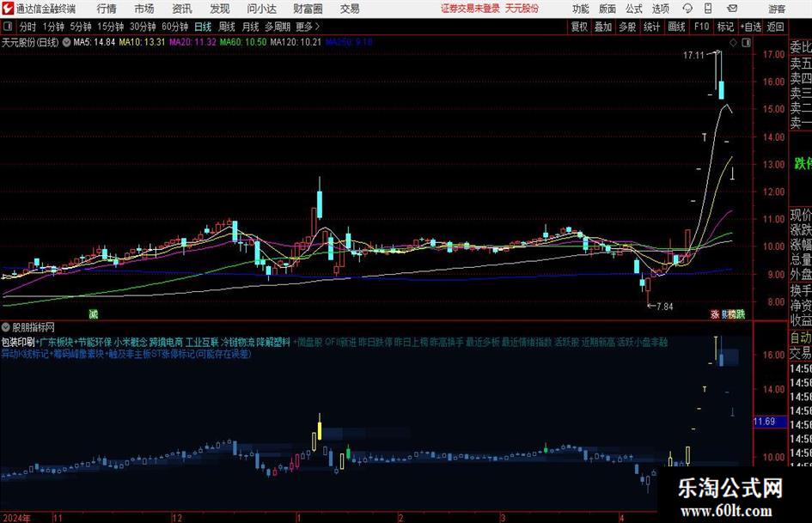Click the 冷链物流 concept tag
Screen dimensions: 812x523
pyautogui.click(x=238, y=343)
